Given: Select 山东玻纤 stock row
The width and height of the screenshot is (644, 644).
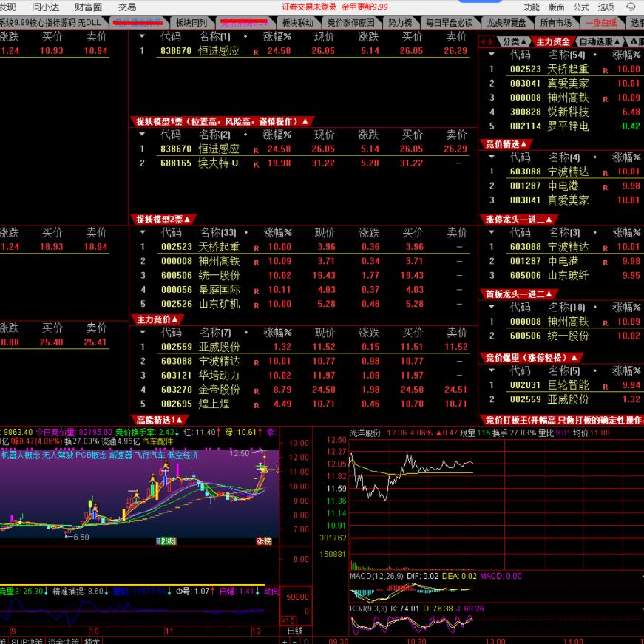Looking at the screenshot, I should [562, 275].
